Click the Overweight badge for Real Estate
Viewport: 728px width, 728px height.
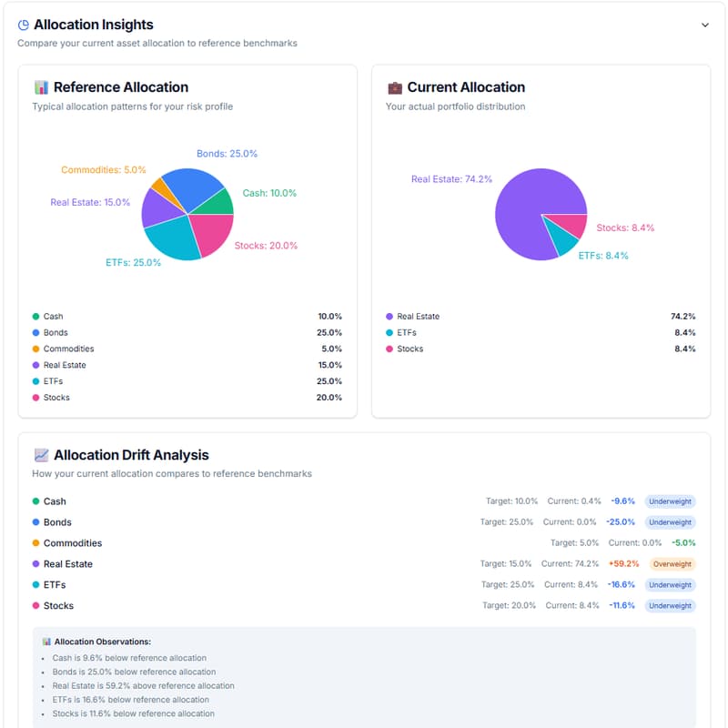[672, 564]
